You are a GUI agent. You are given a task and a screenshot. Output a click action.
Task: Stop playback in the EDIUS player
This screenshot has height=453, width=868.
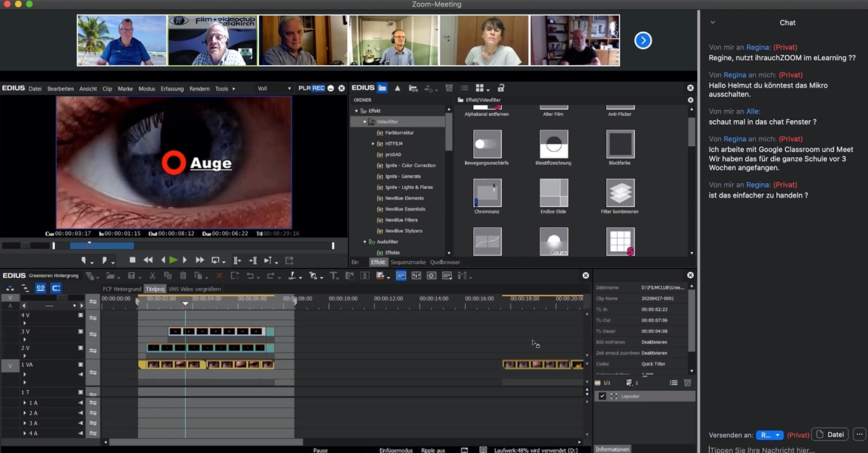pyautogui.click(x=132, y=260)
